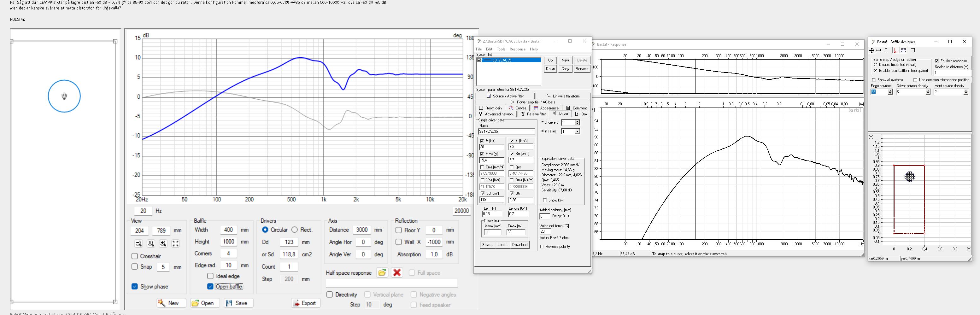This screenshot has height=315, width=980.
Task: Open the # in series dropdown
Action: pos(577,131)
